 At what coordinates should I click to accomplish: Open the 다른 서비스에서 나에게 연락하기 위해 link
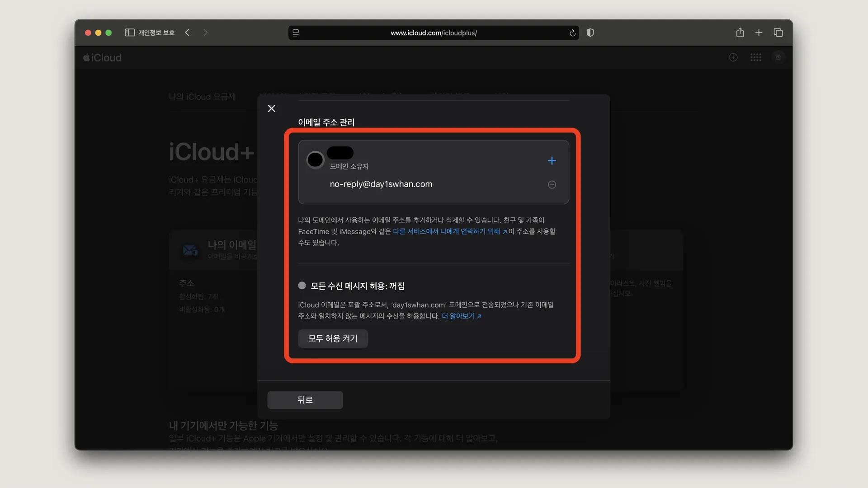(x=450, y=231)
